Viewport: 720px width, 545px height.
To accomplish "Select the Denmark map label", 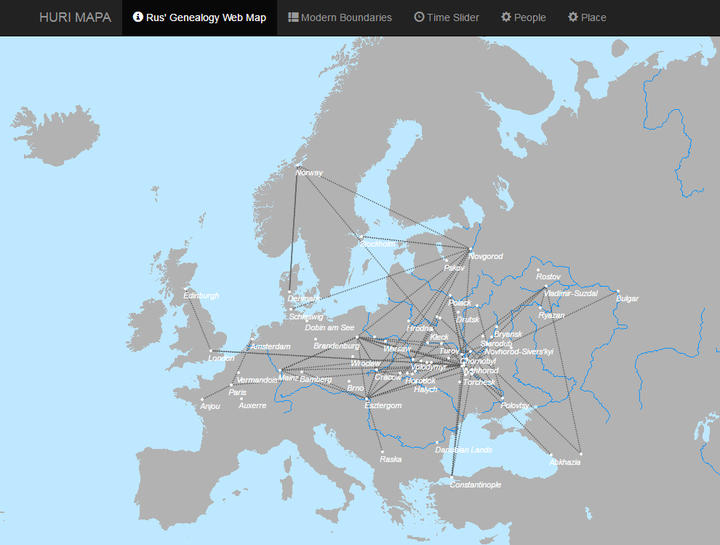I will (304, 298).
